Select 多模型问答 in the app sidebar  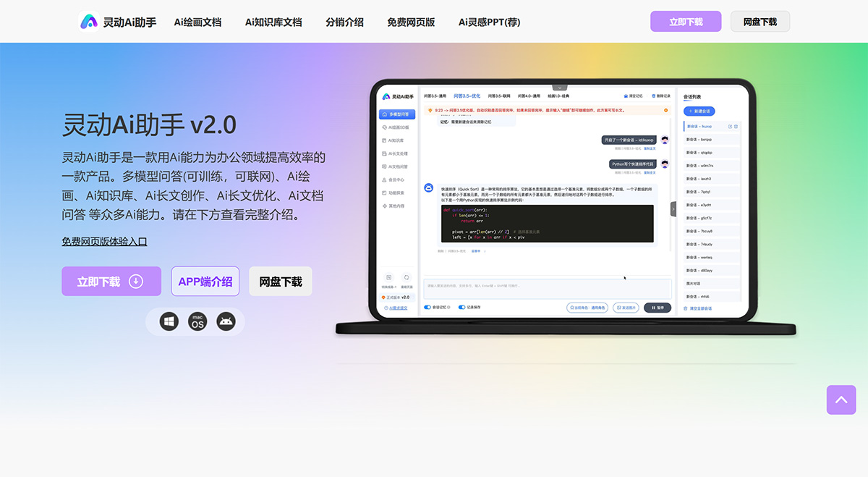click(x=396, y=114)
